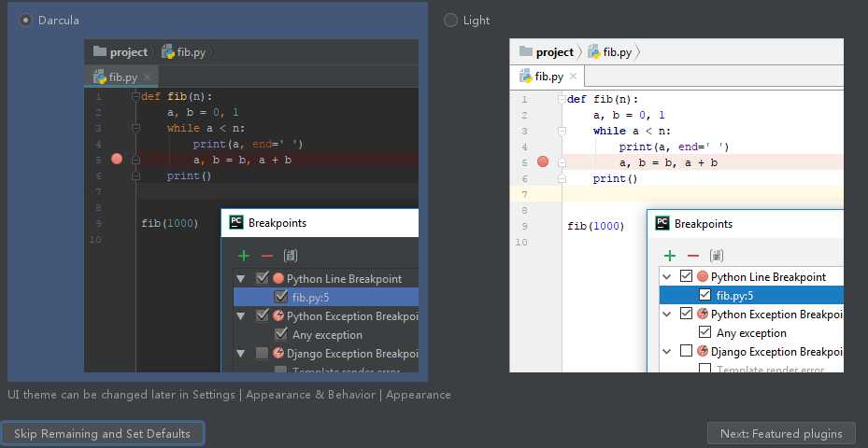Click the group-by icon in Light Breakpoints toolbar
Screen dimensions: 868x448
point(717,256)
